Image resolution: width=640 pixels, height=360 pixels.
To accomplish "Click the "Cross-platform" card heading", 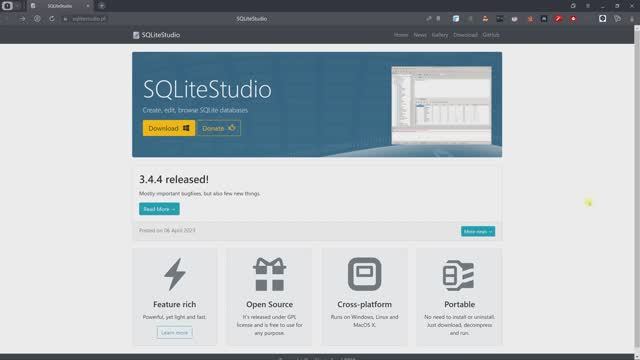I will point(364,304).
